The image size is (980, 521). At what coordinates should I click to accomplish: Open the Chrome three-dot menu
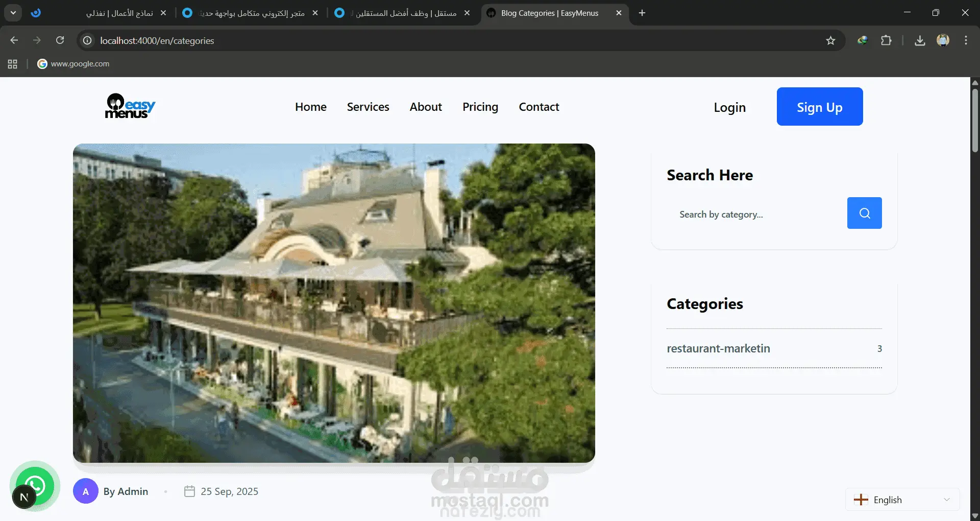click(x=966, y=40)
